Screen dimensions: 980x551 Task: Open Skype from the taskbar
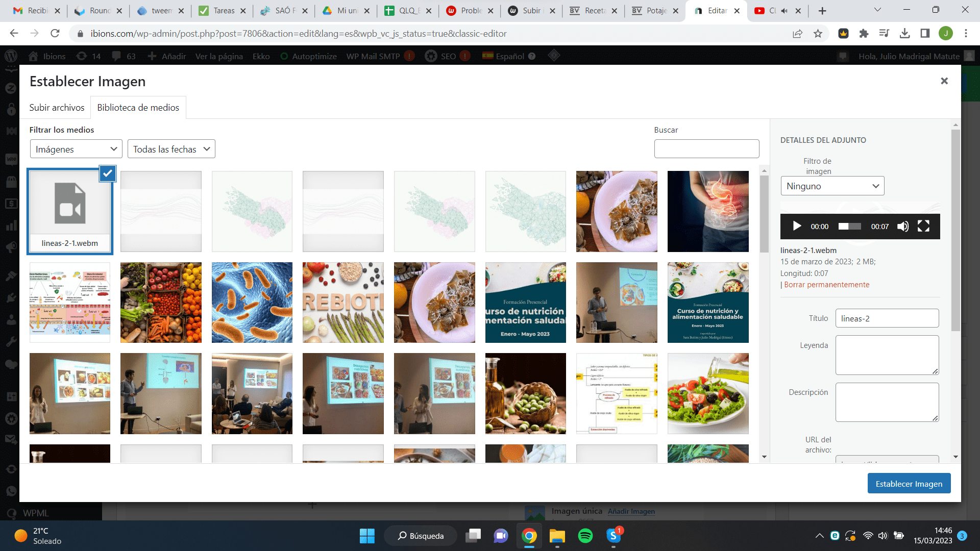click(x=613, y=536)
